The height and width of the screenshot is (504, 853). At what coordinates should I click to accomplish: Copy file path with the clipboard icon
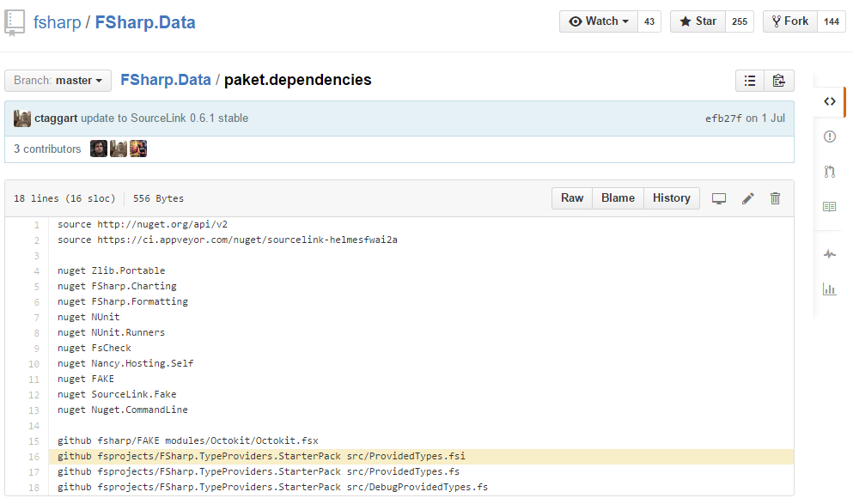coord(779,81)
